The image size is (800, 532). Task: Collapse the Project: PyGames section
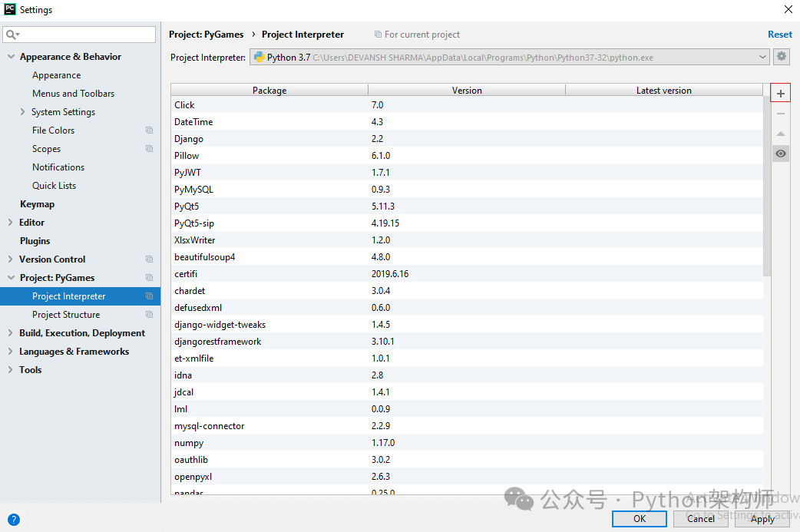point(11,277)
